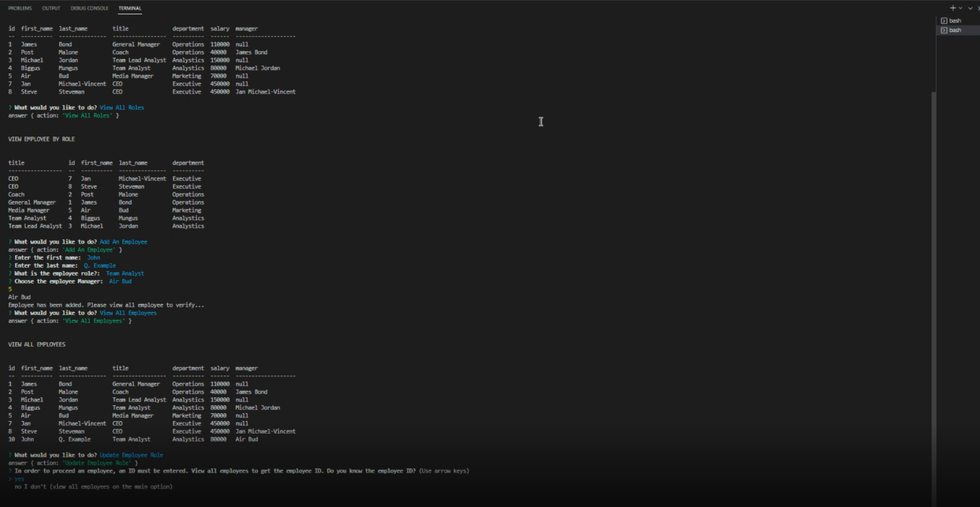980x507 pixels.
Task: Click the row for John Q. Example
Action: 132,439
